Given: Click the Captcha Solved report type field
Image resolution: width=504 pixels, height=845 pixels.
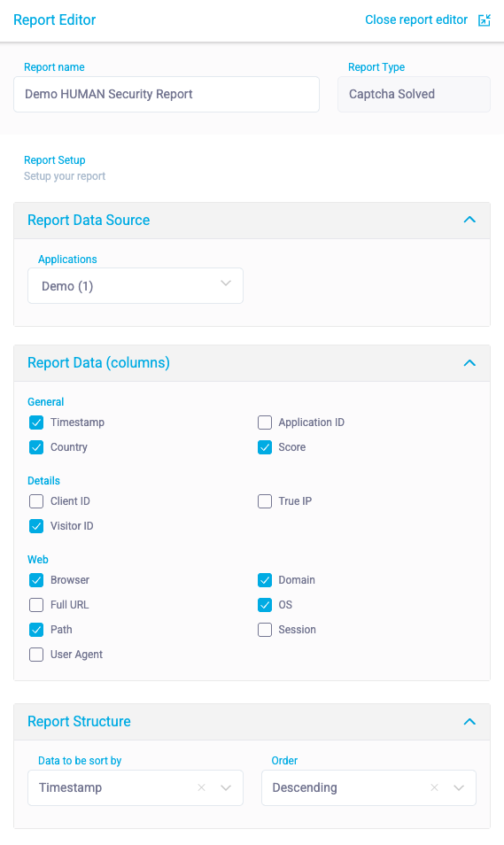Looking at the screenshot, I should pyautogui.click(x=414, y=94).
